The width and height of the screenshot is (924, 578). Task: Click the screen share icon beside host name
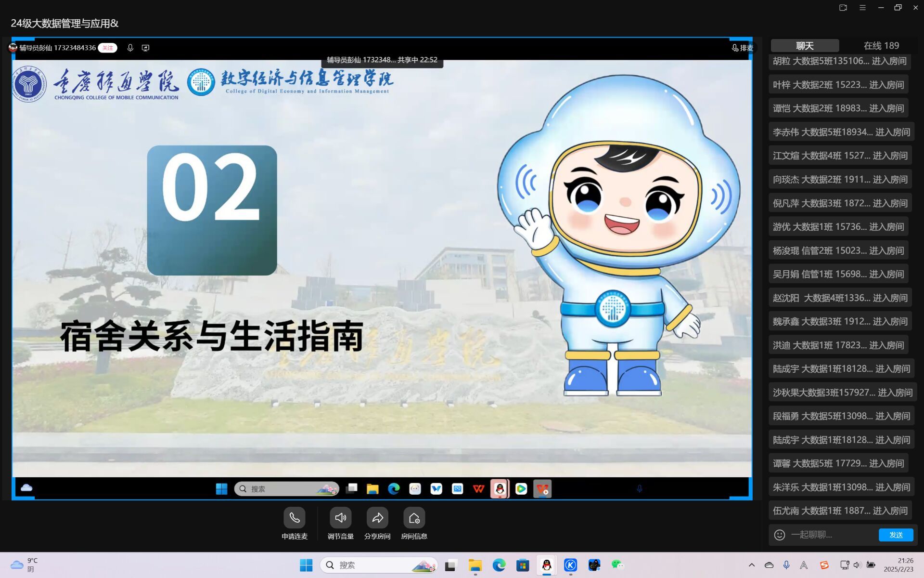145,48
